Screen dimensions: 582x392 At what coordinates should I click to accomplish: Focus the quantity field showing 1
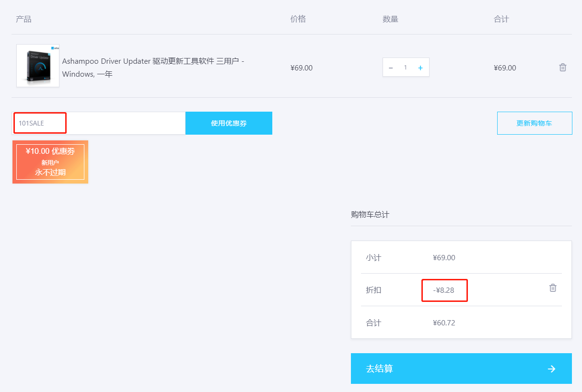coord(406,68)
